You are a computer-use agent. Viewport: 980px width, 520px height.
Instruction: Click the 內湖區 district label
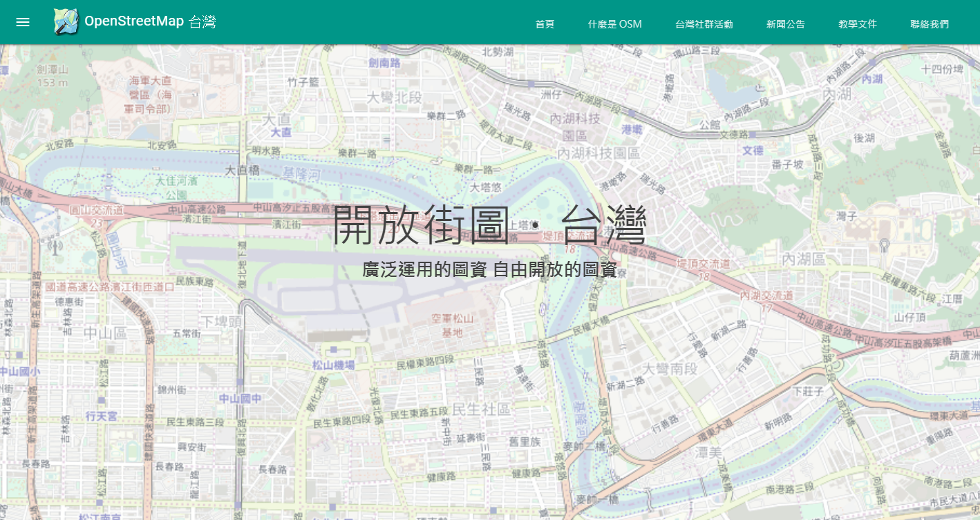(804, 259)
